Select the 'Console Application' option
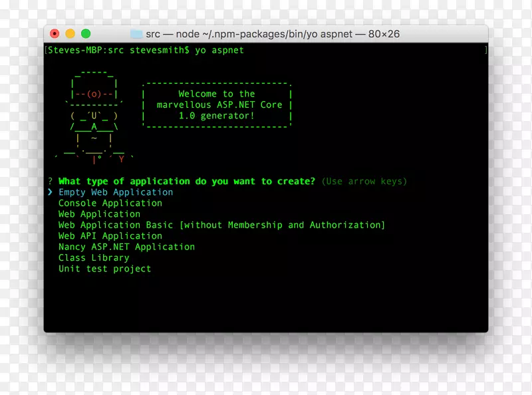The width and height of the screenshot is (532, 395). tap(110, 203)
